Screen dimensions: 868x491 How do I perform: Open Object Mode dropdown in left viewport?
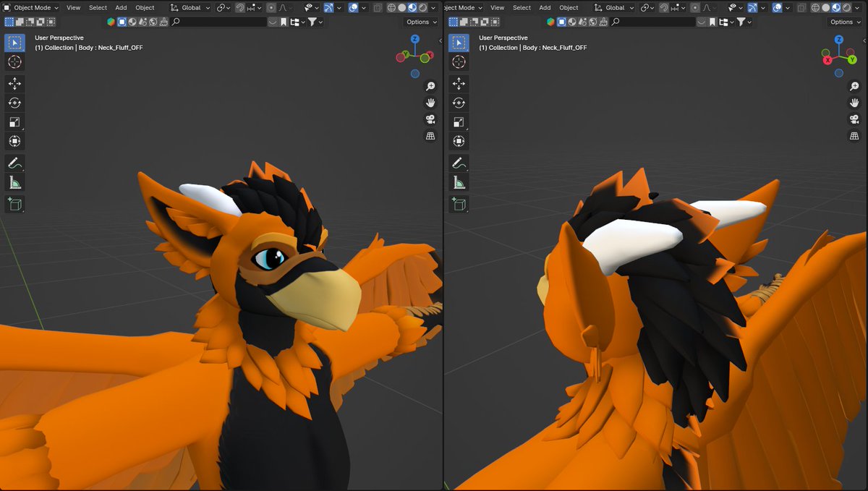[30, 7]
